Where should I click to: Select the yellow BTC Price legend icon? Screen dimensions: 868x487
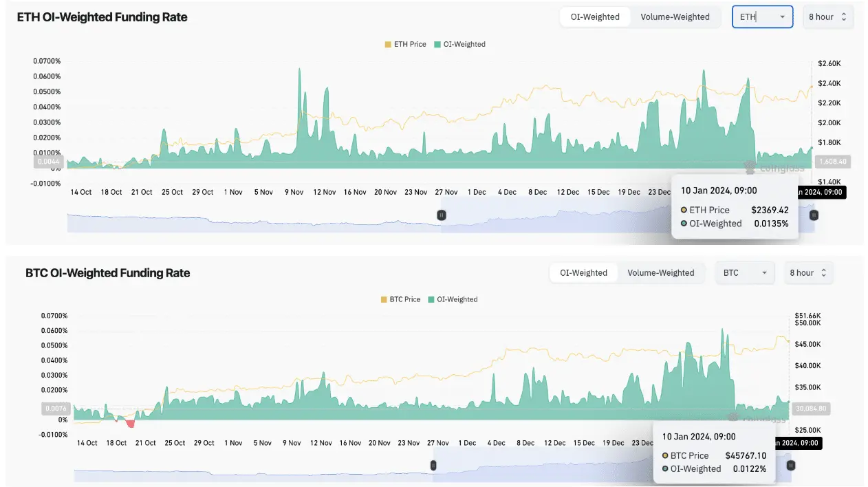tap(383, 299)
